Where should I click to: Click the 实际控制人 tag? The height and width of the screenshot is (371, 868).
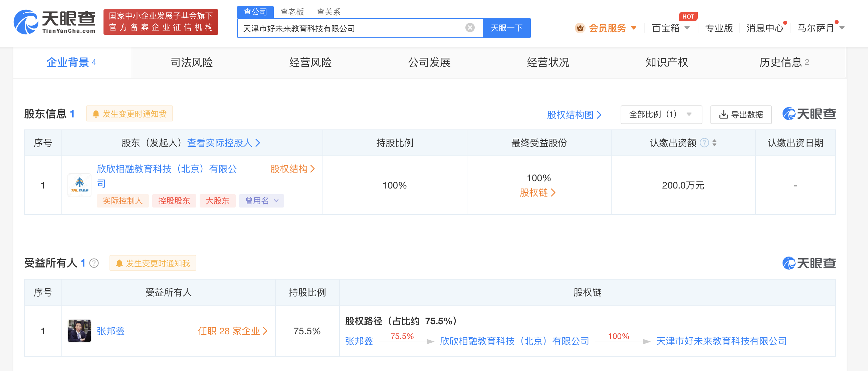pyautogui.click(x=123, y=201)
